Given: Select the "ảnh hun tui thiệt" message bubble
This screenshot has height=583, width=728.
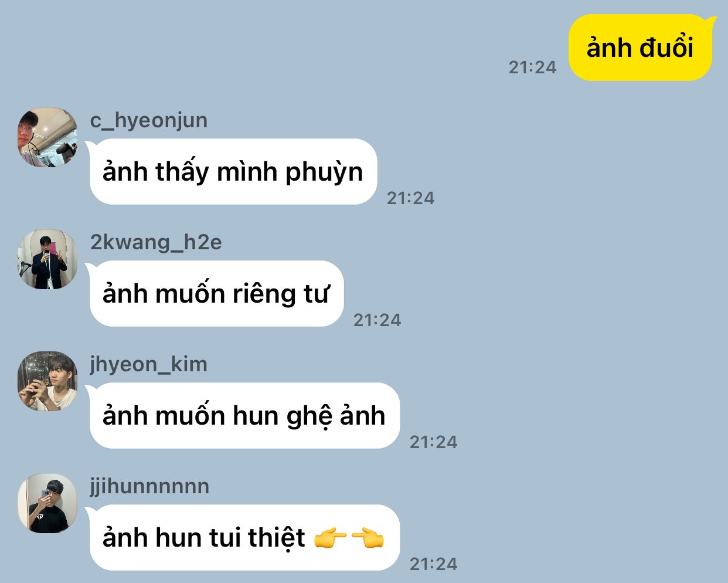Looking at the screenshot, I should 244,538.
